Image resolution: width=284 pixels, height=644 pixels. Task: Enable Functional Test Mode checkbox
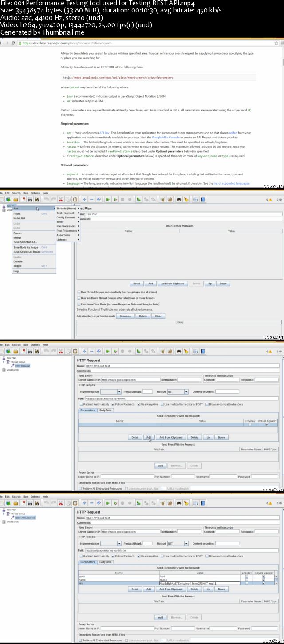(x=78, y=304)
